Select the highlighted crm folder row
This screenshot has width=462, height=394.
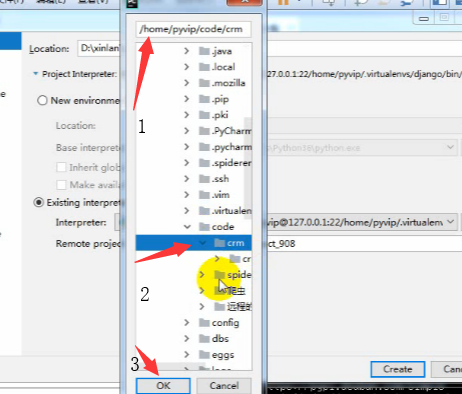194,243
